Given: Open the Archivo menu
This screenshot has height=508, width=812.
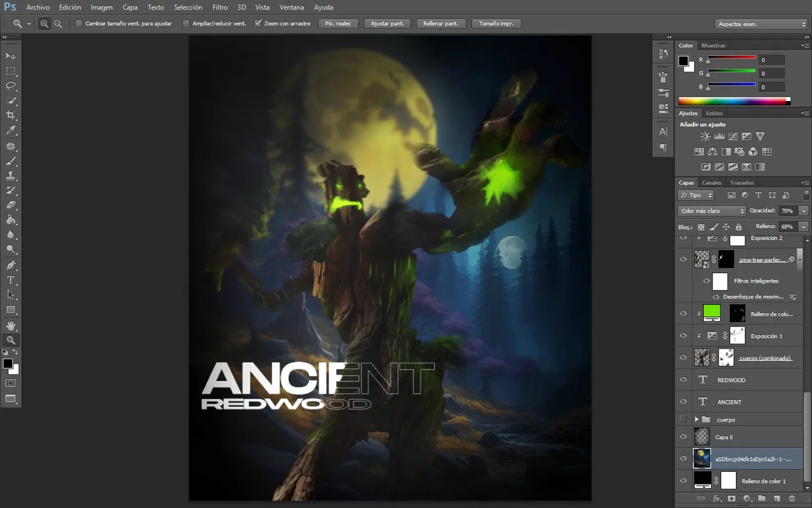Looking at the screenshot, I should 37,8.
